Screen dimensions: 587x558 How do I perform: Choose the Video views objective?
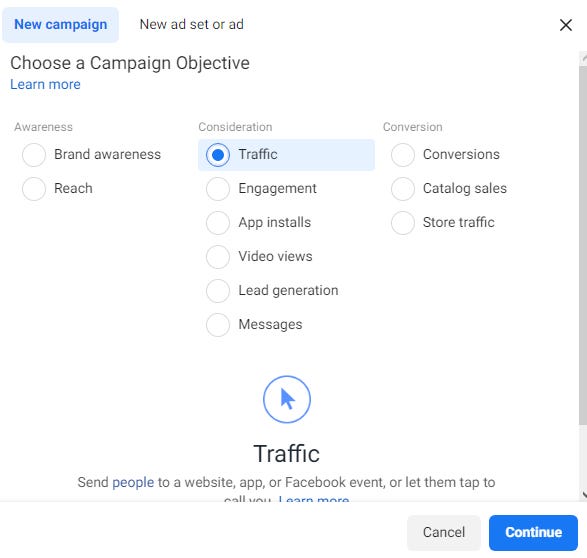click(218, 257)
